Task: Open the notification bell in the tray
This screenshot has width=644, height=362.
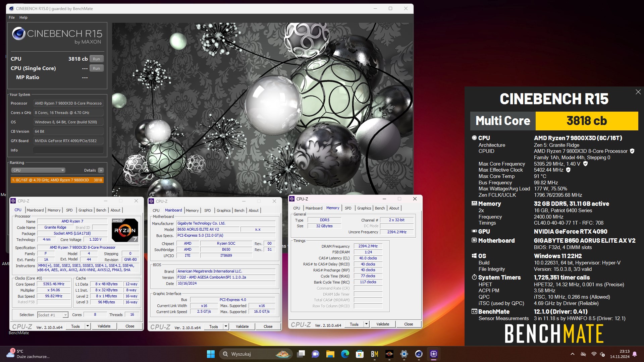Action: pos(635,354)
